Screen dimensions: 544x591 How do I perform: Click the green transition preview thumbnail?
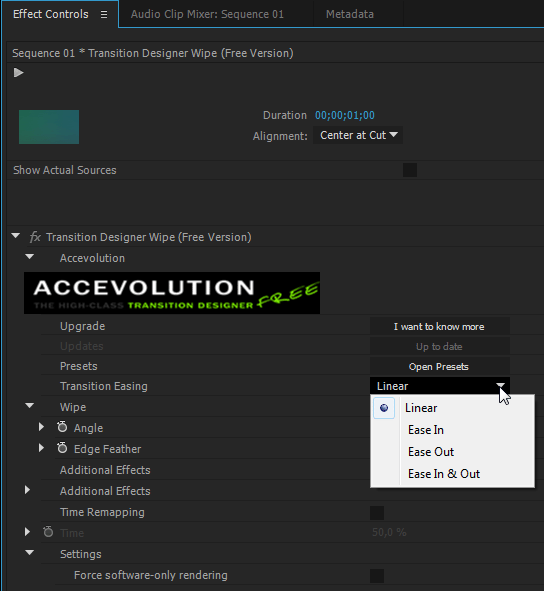pos(49,127)
